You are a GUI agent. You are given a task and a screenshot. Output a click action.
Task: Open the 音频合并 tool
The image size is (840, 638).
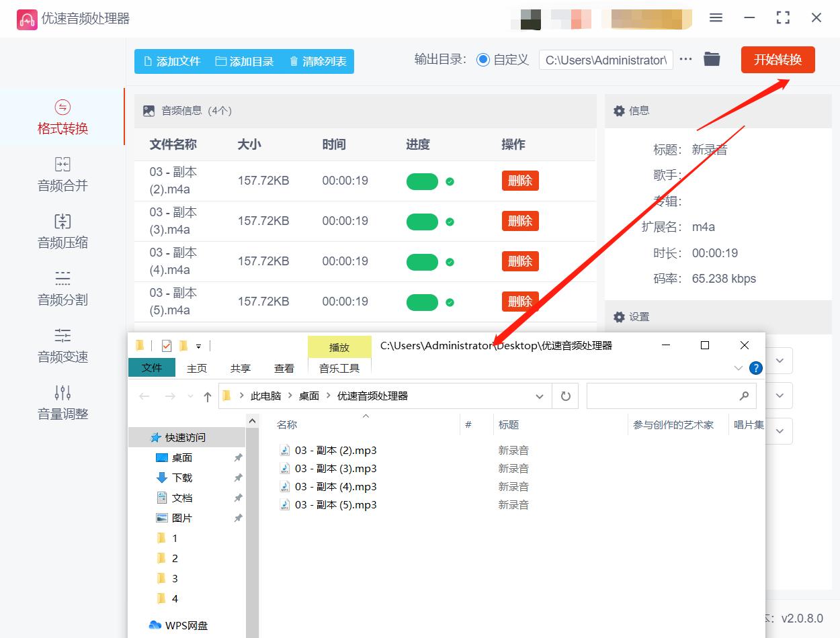(64, 175)
